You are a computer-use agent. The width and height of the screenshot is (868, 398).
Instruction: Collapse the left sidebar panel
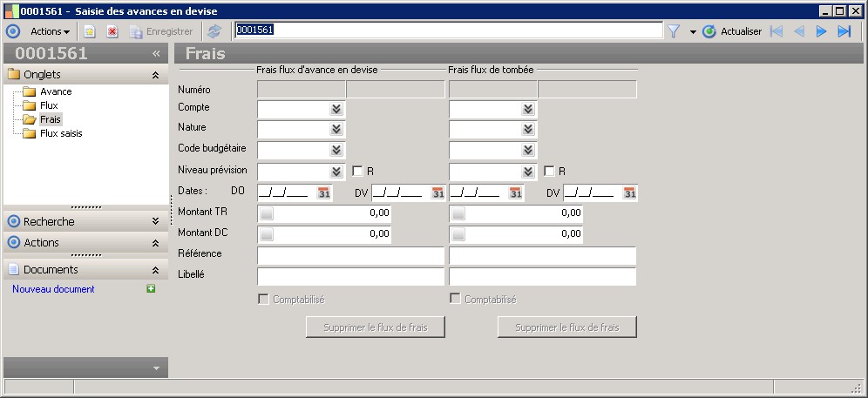(156, 53)
